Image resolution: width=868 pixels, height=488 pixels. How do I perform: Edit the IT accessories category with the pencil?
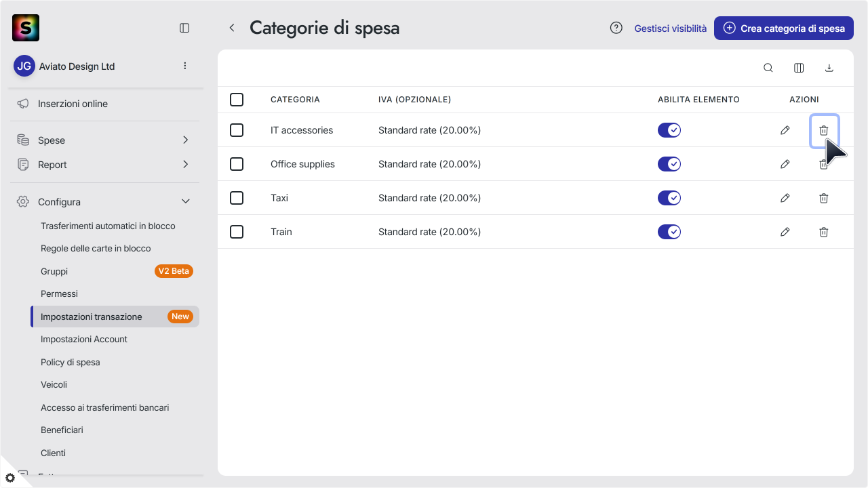point(785,130)
